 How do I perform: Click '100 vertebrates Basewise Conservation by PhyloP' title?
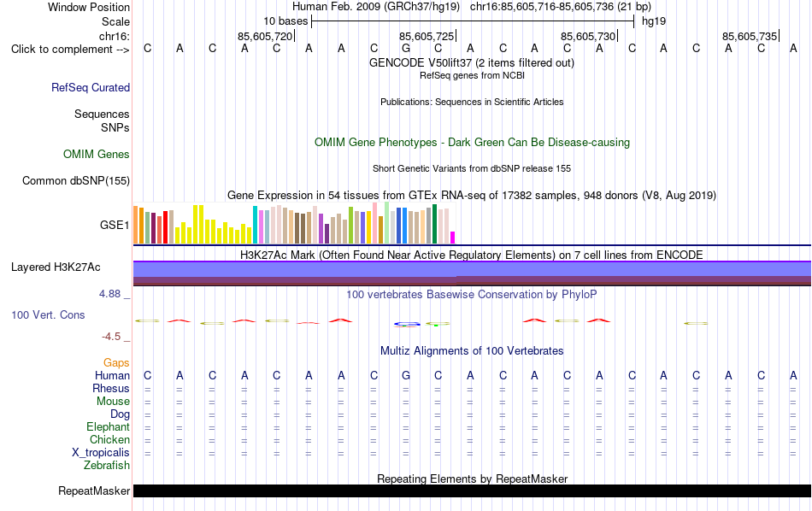coord(471,295)
